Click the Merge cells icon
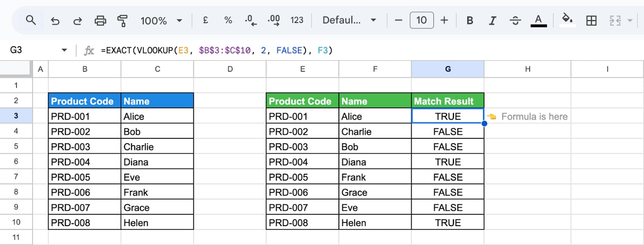This screenshot has width=644, height=245. [x=615, y=20]
